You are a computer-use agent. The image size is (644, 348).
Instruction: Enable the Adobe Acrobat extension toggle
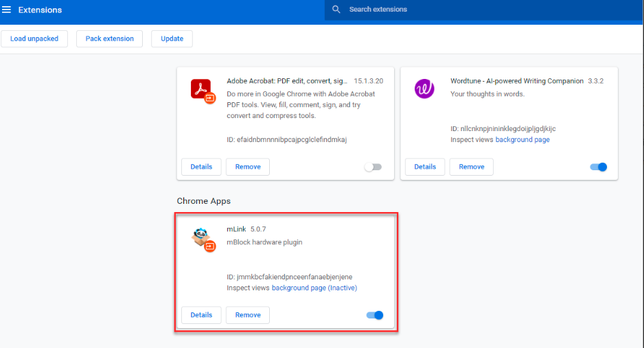373,167
